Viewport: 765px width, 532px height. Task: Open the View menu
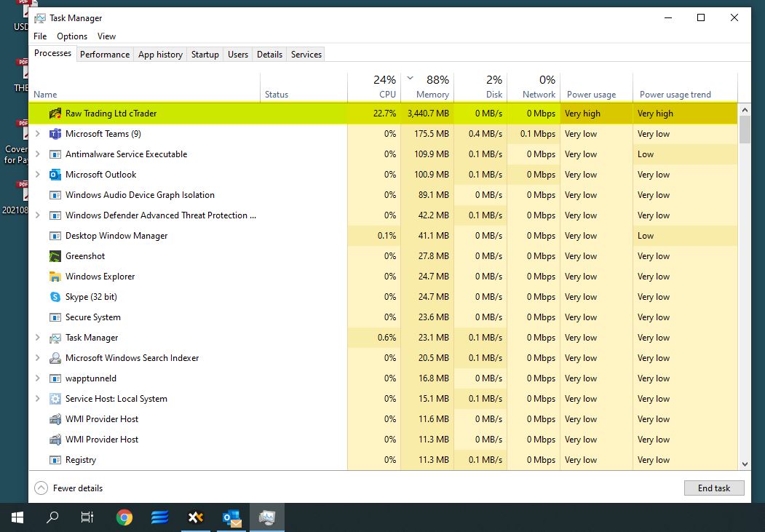pyautogui.click(x=106, y=36)
